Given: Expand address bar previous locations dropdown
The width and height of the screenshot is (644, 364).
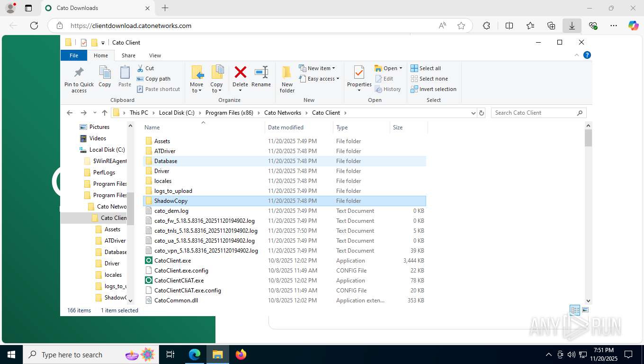Looking at the screenshot, I should (x=473, y=113).
